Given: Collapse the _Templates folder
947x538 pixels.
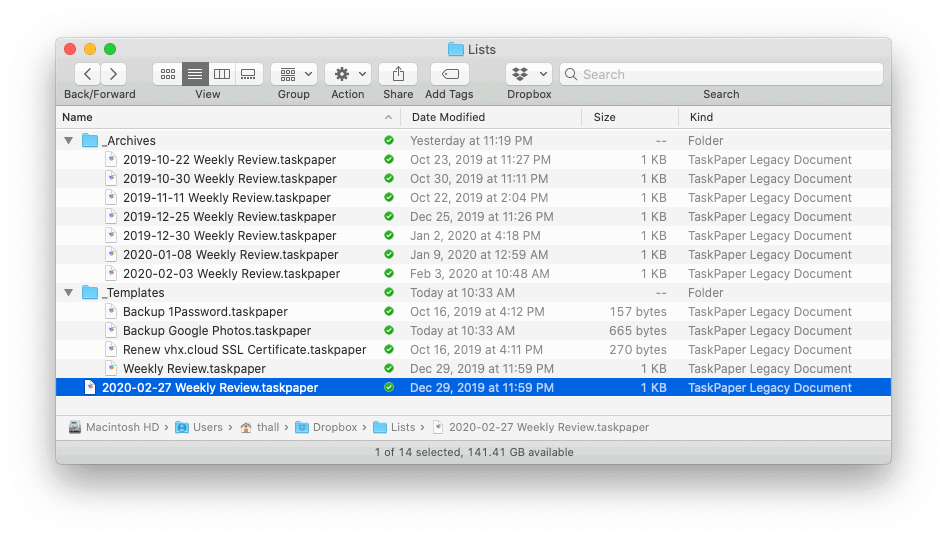Looking at the screenshot, I should tap(68, 293).
